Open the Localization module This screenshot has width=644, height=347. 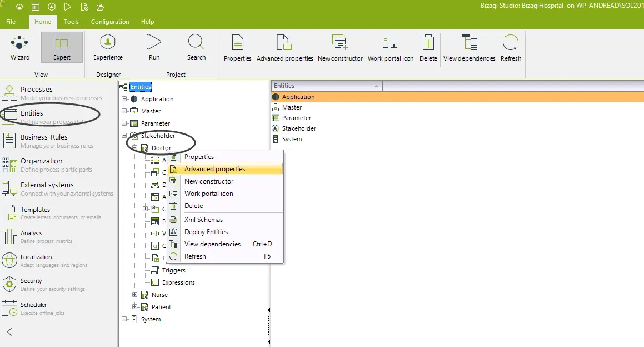[44, 260]
